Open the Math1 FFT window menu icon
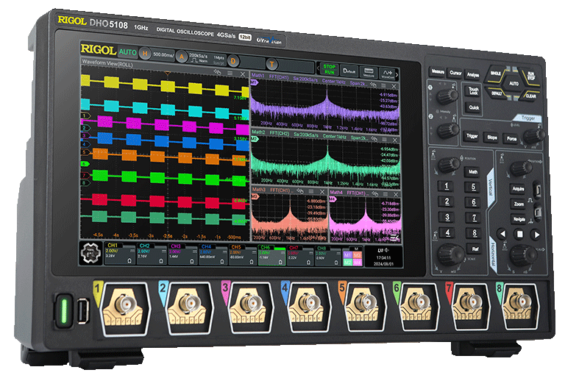Image resolution: width=565 pixels, height=392 pixels. click(383, 86)
